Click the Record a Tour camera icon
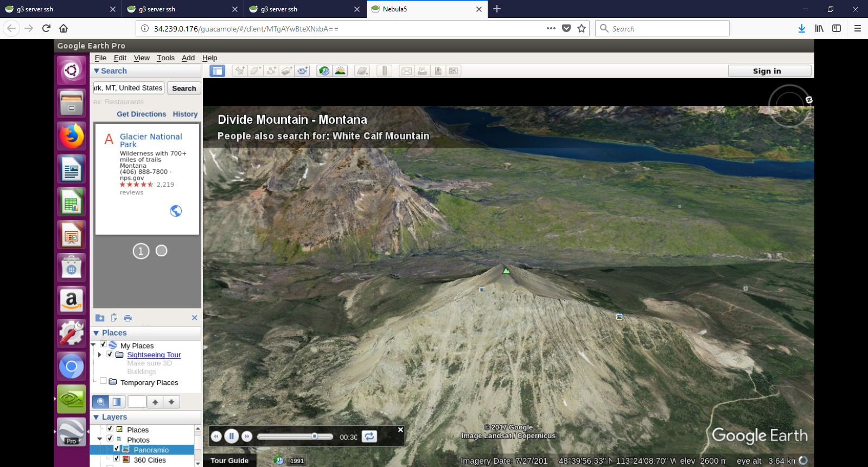Screen dimensions: 868x467 pyautogui.click(x=303, y=71)
